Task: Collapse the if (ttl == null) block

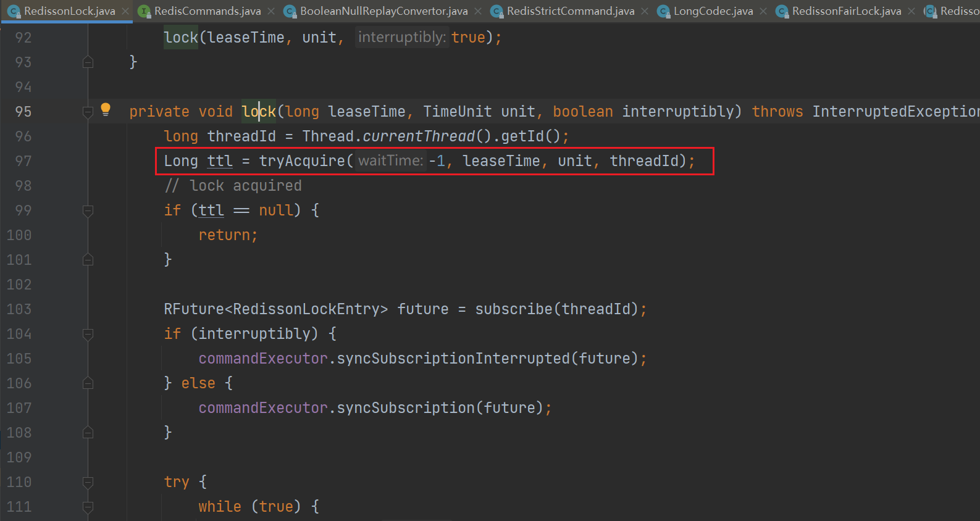Action: click(88, 210)
